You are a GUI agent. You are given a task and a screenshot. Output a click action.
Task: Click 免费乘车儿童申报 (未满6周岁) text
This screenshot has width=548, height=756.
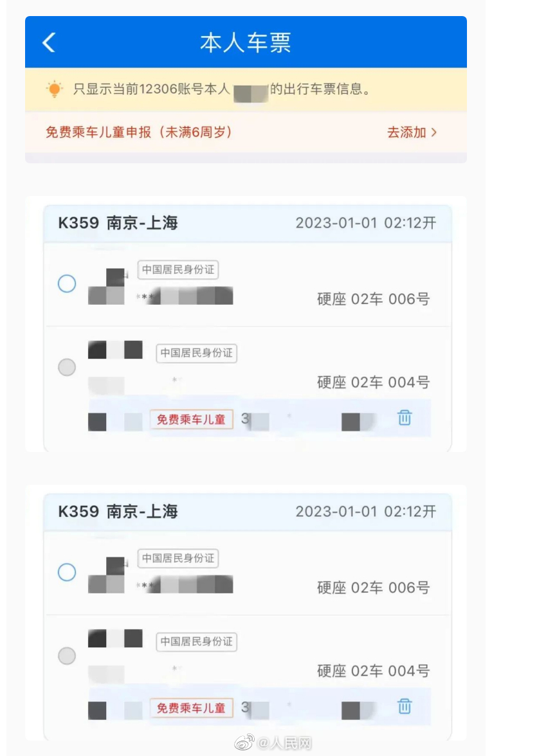click(x=139, y=132)
